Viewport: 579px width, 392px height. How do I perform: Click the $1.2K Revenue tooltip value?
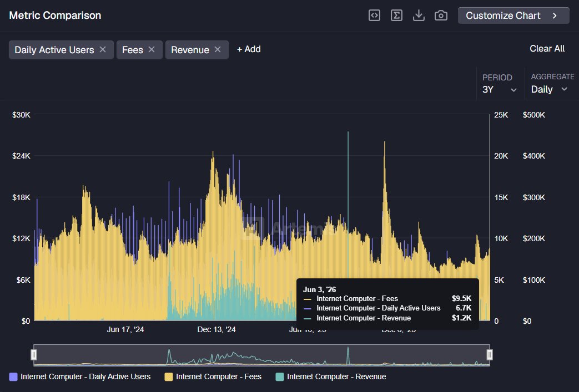point(461,318)
